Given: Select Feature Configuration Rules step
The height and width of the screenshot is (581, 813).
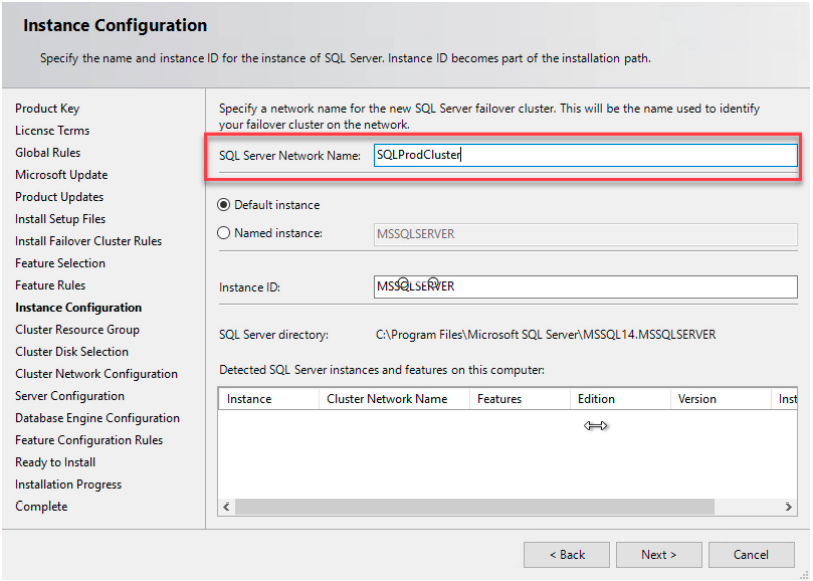Looking at the screenshot, I should pos(89,440).
